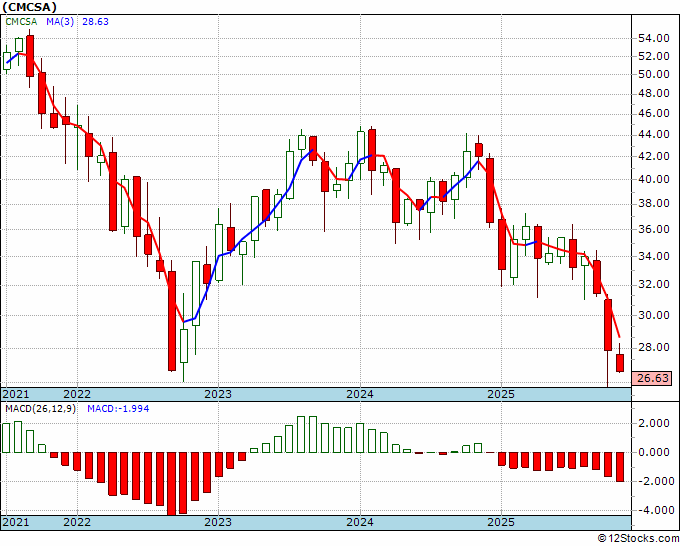
Task: Click the 50.00 price axis label
Action: tap(654, 74)
